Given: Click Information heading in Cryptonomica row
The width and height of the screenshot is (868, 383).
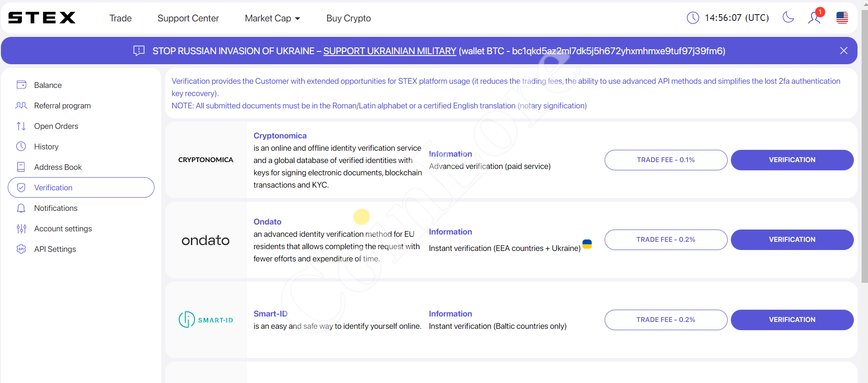Looking at the screenshot, I should point(450,154).
